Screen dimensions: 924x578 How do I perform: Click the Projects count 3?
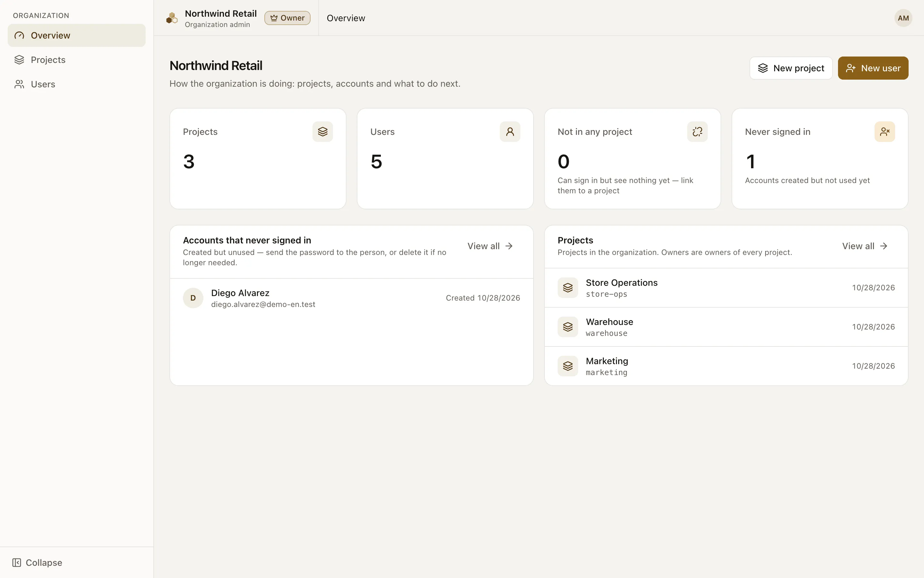pyautogui.click(x=189, y=162)
